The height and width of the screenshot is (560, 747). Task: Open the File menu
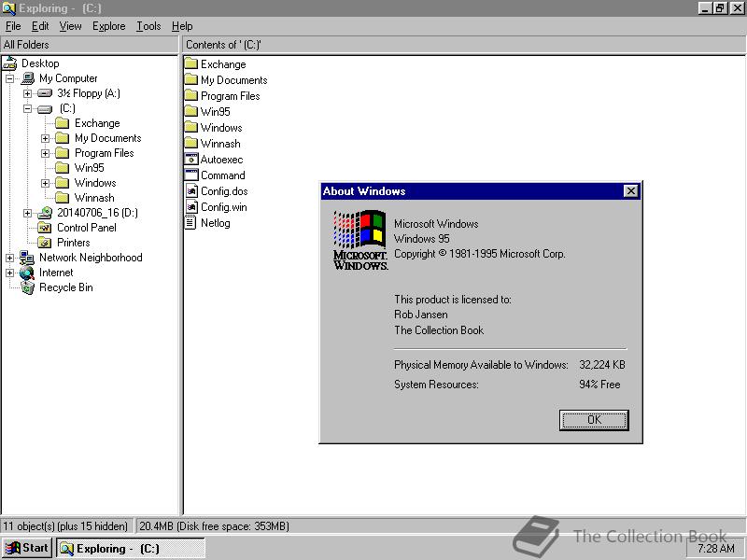(x=13, y=26)
